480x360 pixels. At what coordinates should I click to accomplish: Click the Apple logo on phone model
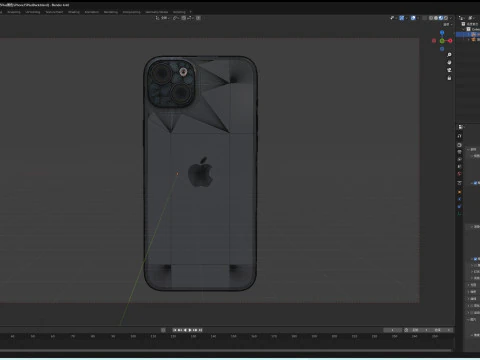(x=200, y=172)
